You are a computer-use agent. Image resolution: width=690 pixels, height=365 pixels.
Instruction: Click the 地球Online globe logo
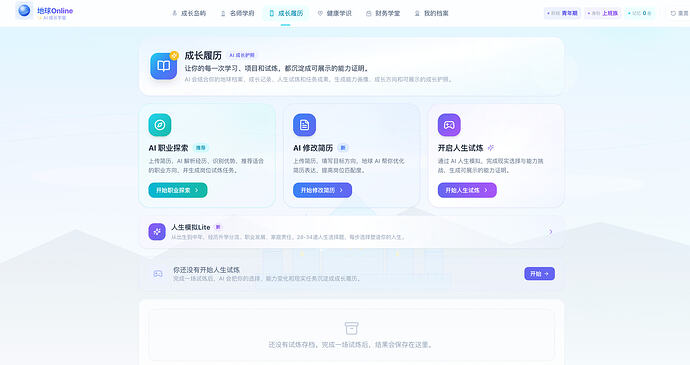[x=24, y=10]
